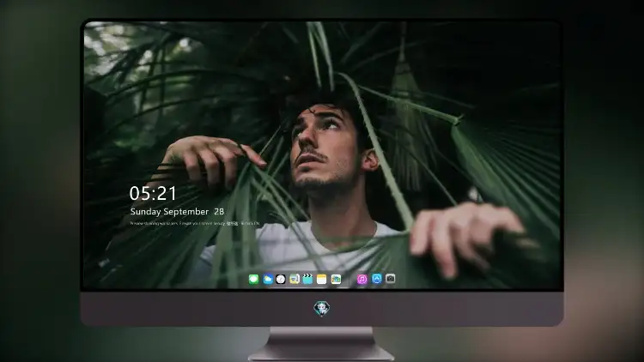Click the 05:21 clock widget
The height and width of the screenshot is (362, 644).
point(153,193)
